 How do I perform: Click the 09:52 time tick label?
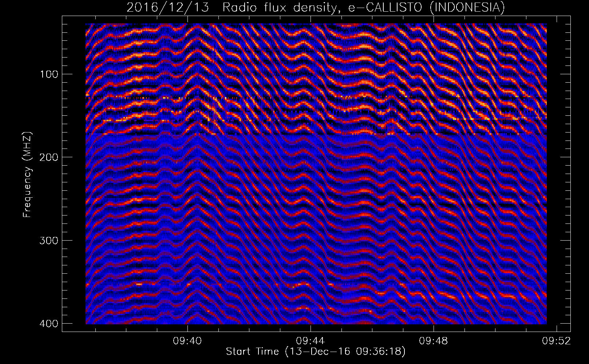click(x=557, y=341)
